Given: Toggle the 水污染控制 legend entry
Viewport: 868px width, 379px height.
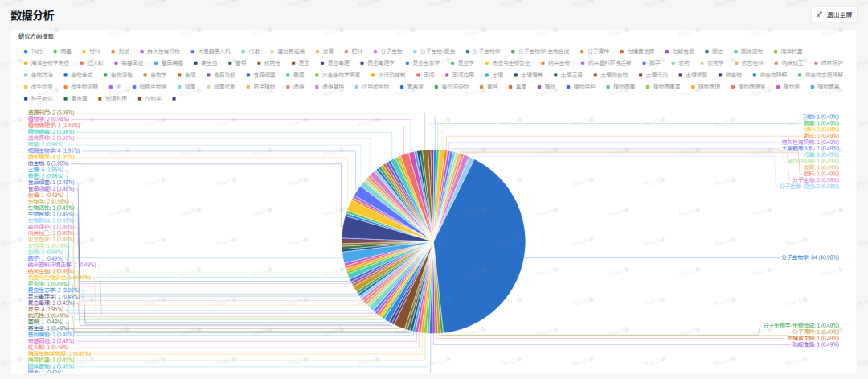Looking at the screenshot, I should pos(388,75).
